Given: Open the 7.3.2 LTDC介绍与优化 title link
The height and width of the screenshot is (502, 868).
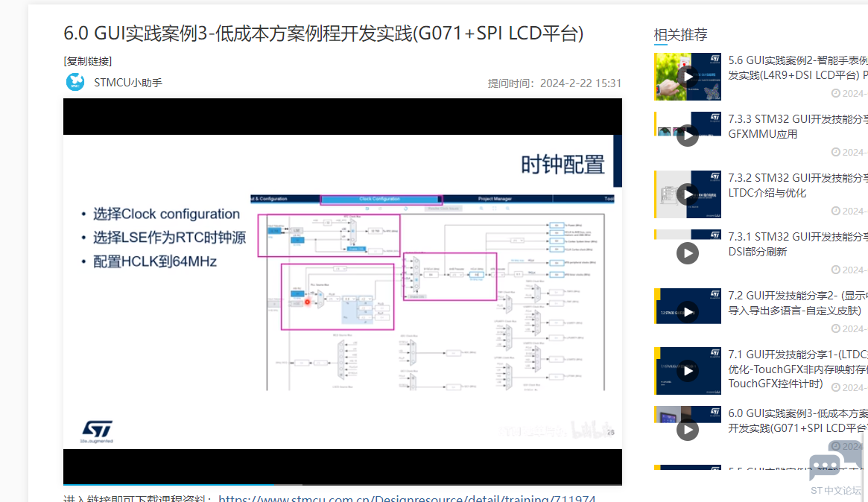Looking at the screenshot, I should [x=798, y=185].
